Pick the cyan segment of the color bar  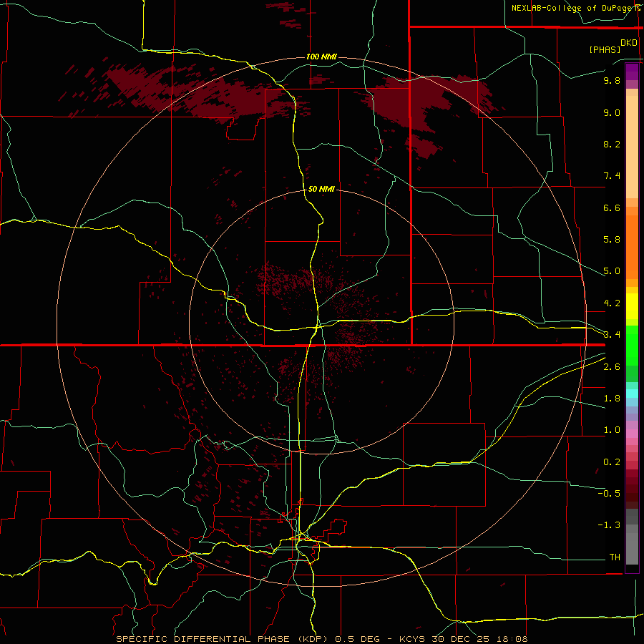(x=632, y=394)
